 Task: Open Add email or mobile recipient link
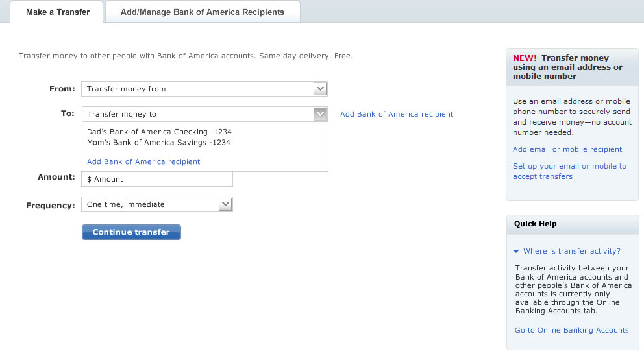pyautogui.click(x=567, y=149)
